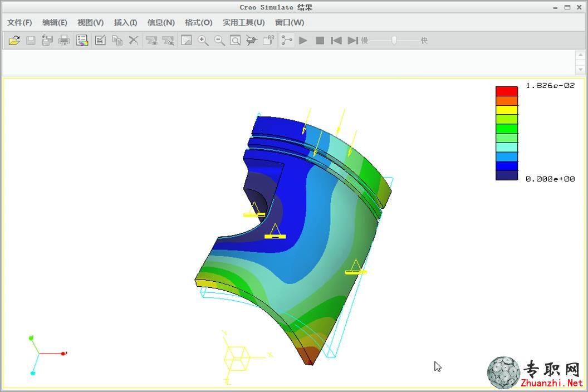This screenshot has height=392, width=588.
Task: Open the 信息(N) menu
Action: click(x=161, y=22)
